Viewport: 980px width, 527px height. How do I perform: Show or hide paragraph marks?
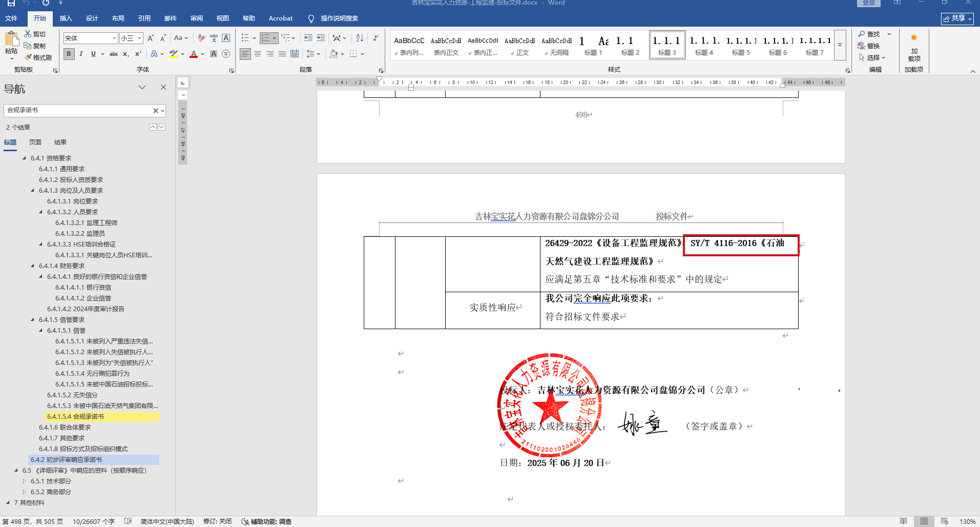pos(376,38)
